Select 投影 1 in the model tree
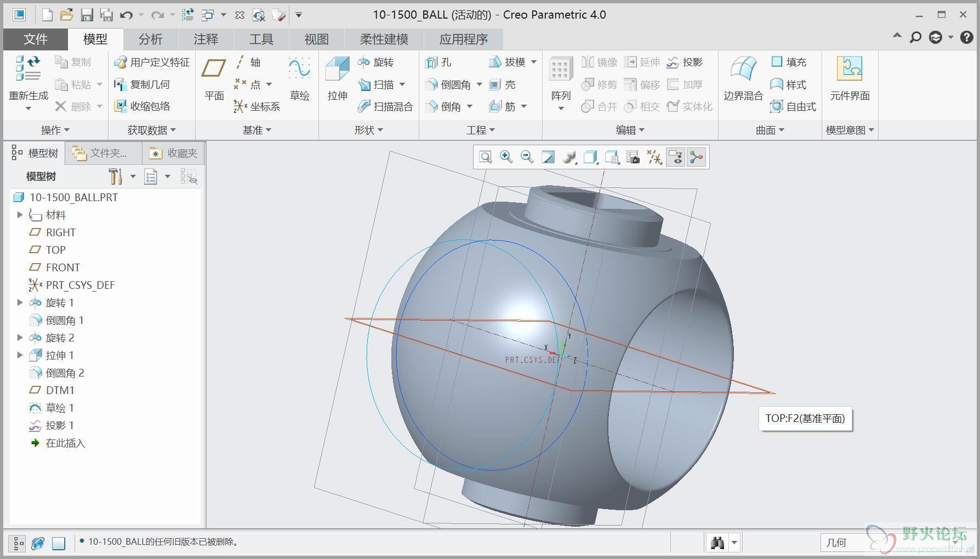 click(x=52, y=425)
